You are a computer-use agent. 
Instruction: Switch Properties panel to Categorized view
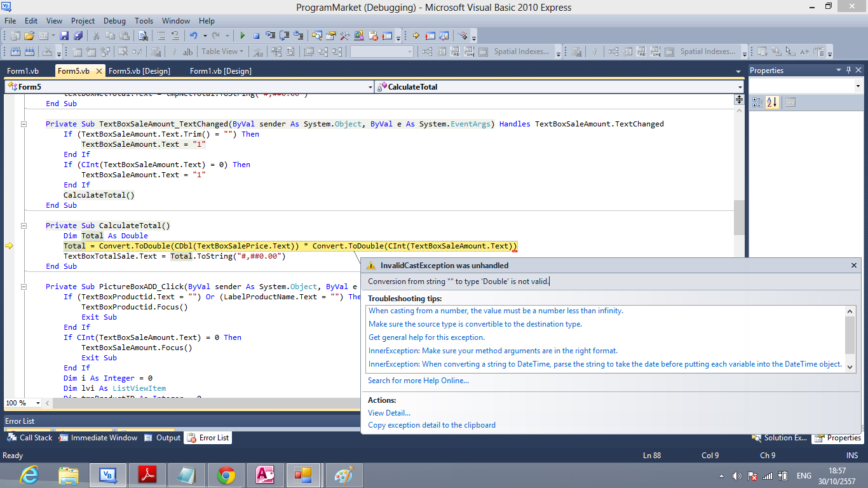(x=757, y=102)
